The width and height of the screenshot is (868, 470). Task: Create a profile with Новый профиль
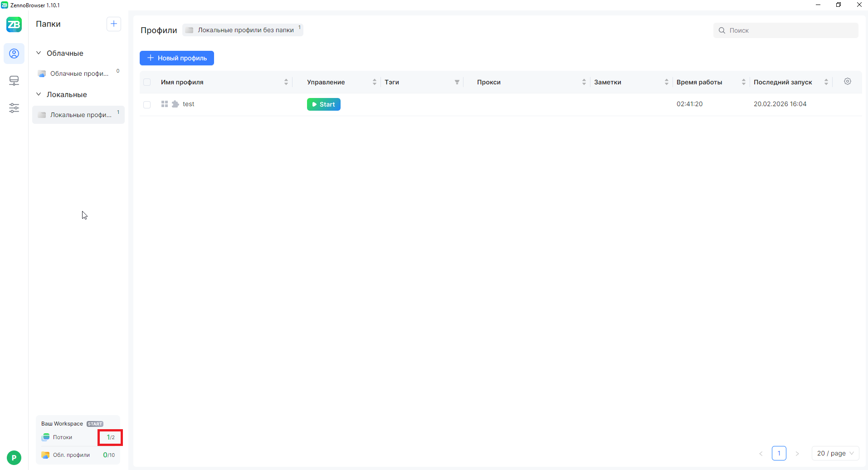coord(177,58)
